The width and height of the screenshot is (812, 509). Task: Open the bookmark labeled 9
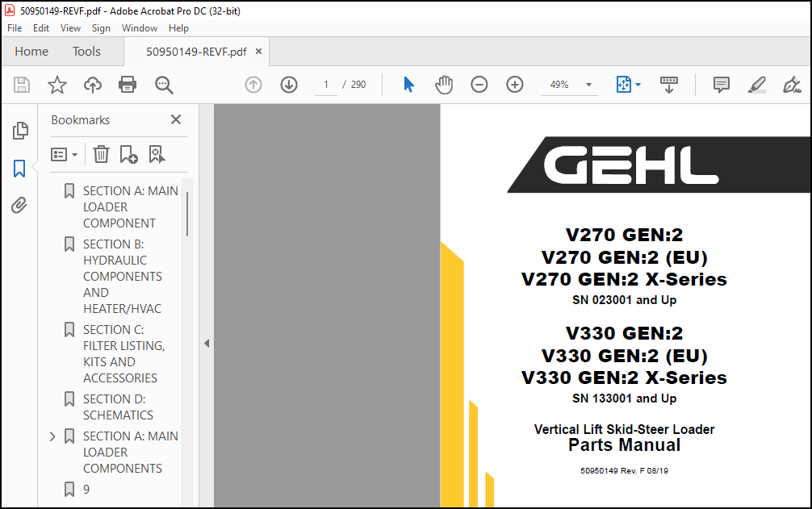[x=86, y=490]
